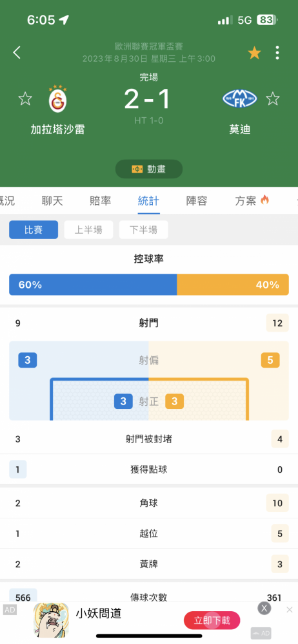Open the Galatasaray team logo
The width and height of the screenshot is (298, 644).
[56, 99]
